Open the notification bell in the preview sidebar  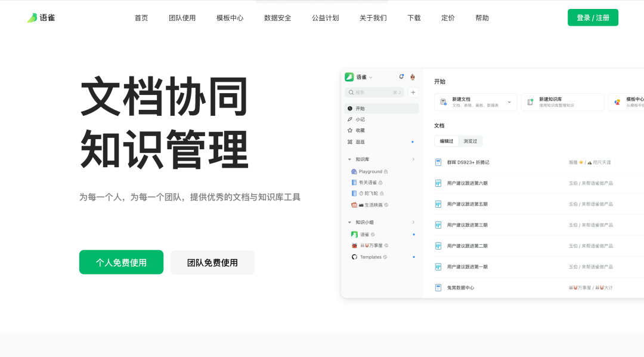[401, 77]
